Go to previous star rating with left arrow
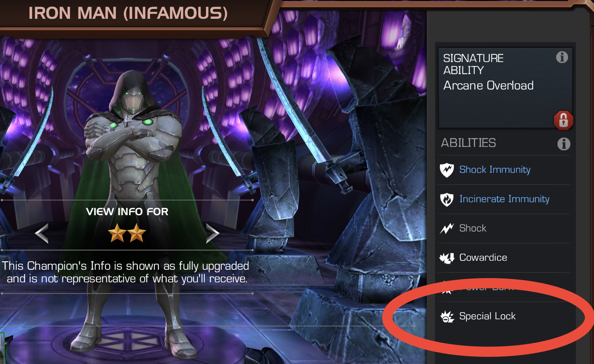 tap(42, 233)
